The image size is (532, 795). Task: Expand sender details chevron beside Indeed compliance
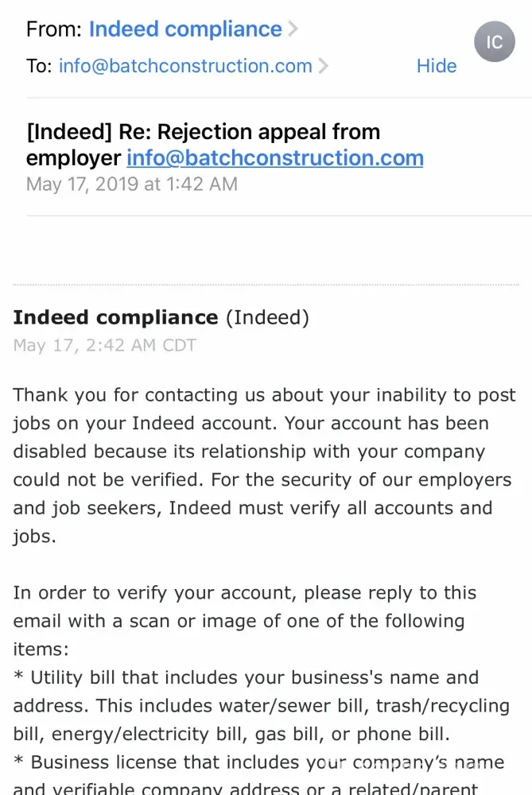pyautogui.click(x=293, y=30)
